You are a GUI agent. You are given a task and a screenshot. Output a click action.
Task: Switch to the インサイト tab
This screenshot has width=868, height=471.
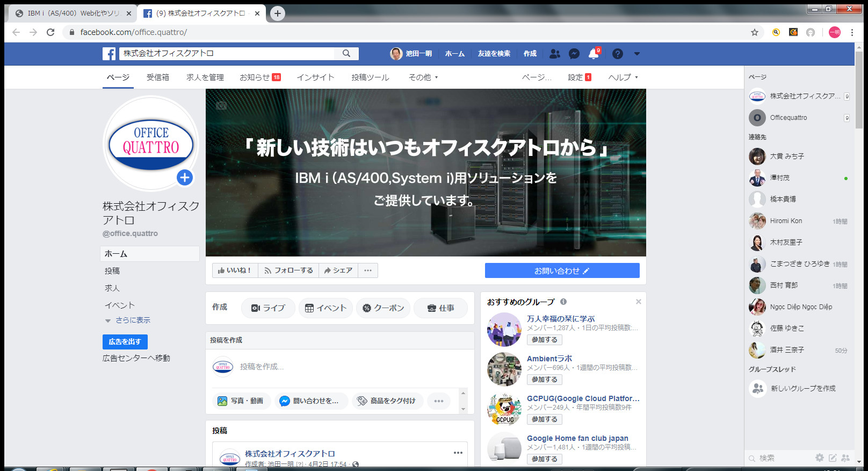pyautogui.click(x=315, y=77)
